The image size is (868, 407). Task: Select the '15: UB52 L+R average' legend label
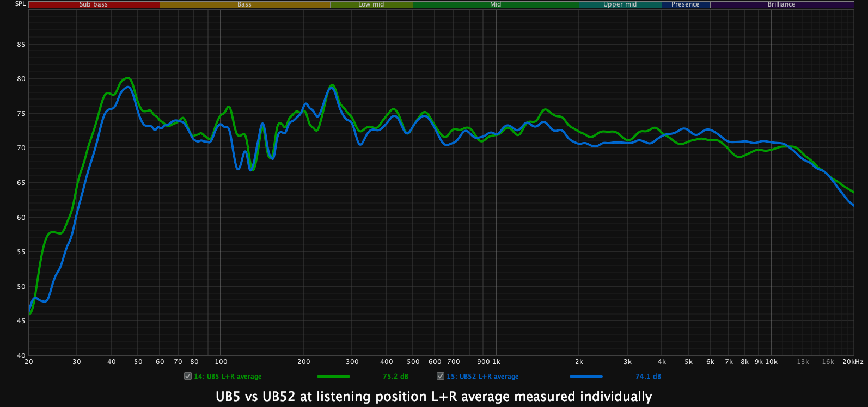482,377
